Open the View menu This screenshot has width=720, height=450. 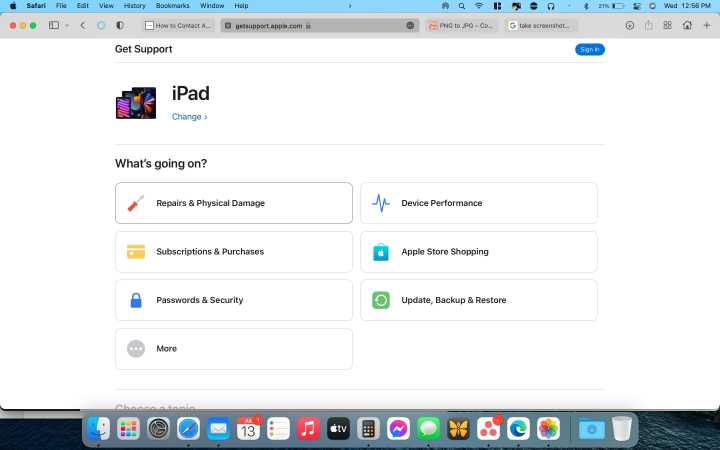point(106,6)
